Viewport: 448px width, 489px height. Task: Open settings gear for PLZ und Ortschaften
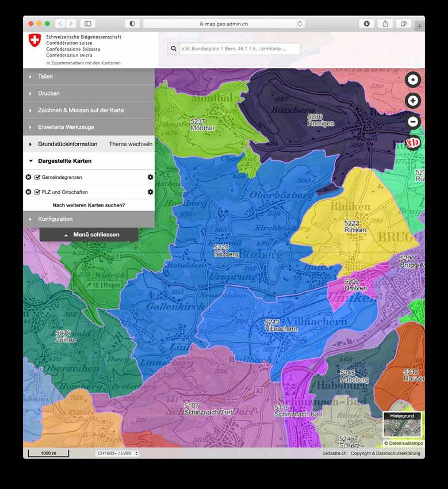pyautogui.click(x=151, y=192)
